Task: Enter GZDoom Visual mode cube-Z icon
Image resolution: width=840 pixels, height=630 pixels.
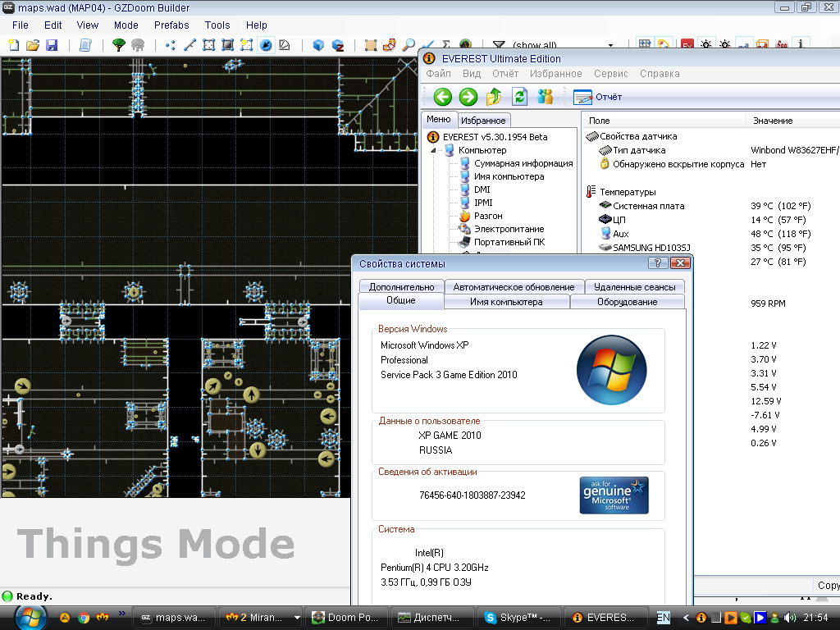Action: coord(337,45)
